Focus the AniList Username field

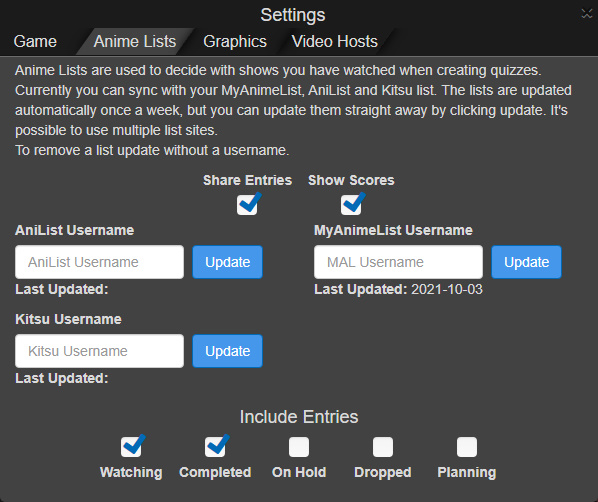coord(100,262)
